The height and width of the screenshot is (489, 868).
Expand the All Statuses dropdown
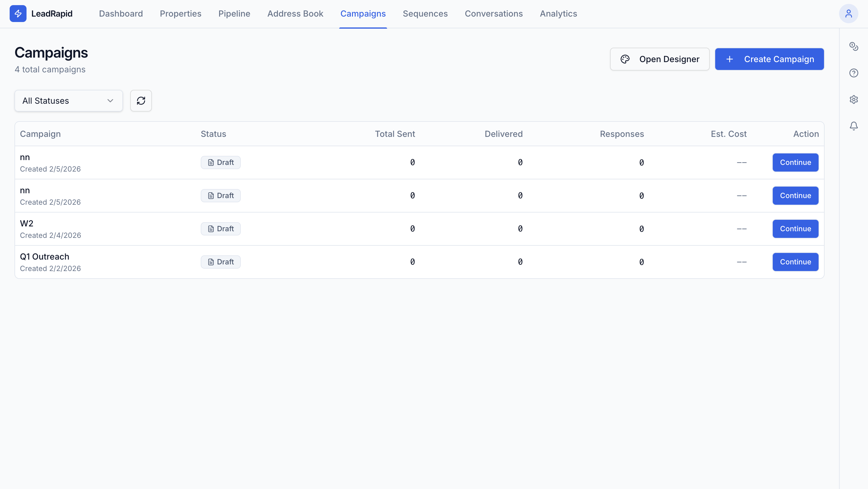[x=68, y=100]
